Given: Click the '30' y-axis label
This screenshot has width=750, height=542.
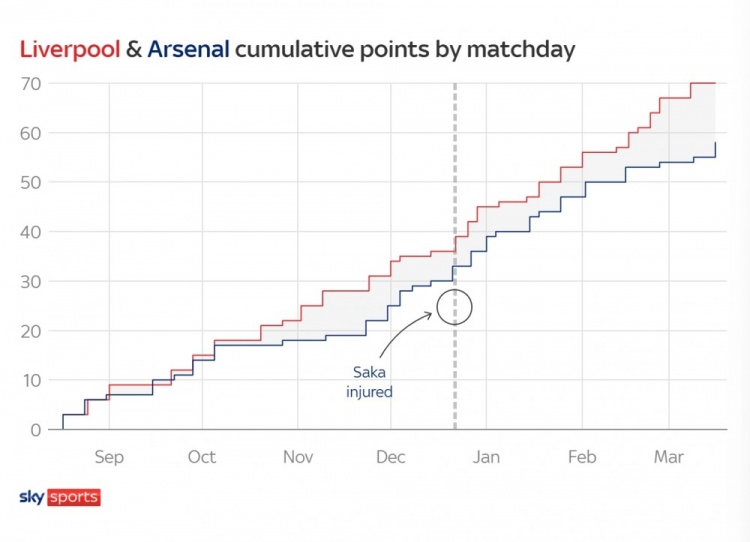Looking at the screenshot, I should (x=31, y=282).
